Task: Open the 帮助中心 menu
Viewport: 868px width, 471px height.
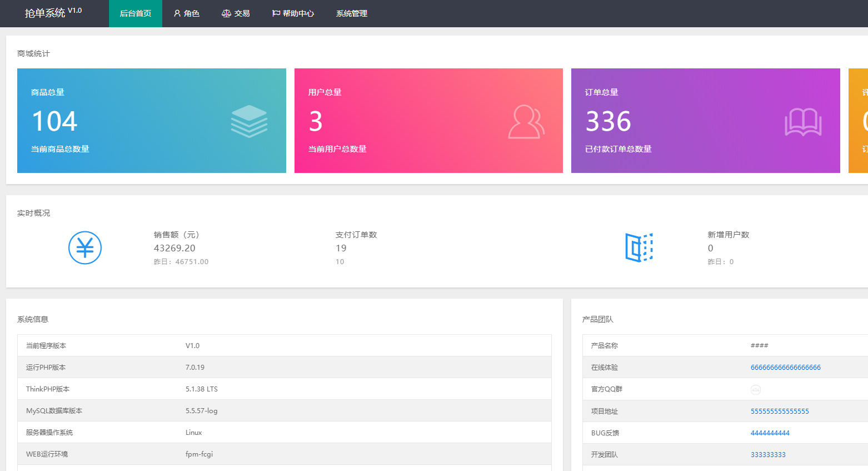Action: point(293,13)
